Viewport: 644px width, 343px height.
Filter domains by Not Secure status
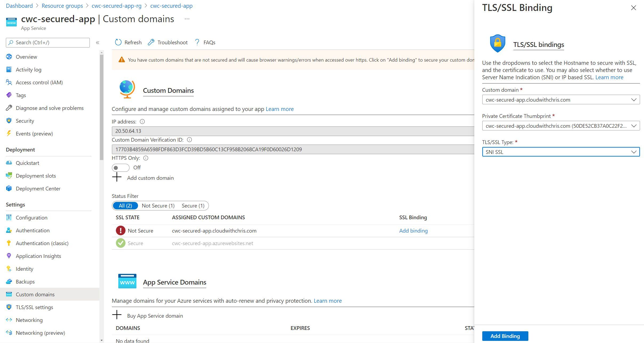tap(158, 205)
